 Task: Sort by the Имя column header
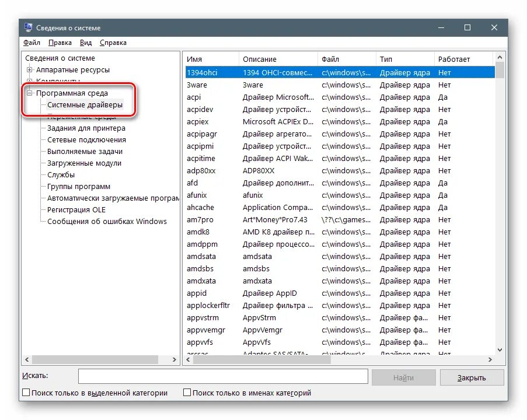pyautogui.click(x=212, y=59)
